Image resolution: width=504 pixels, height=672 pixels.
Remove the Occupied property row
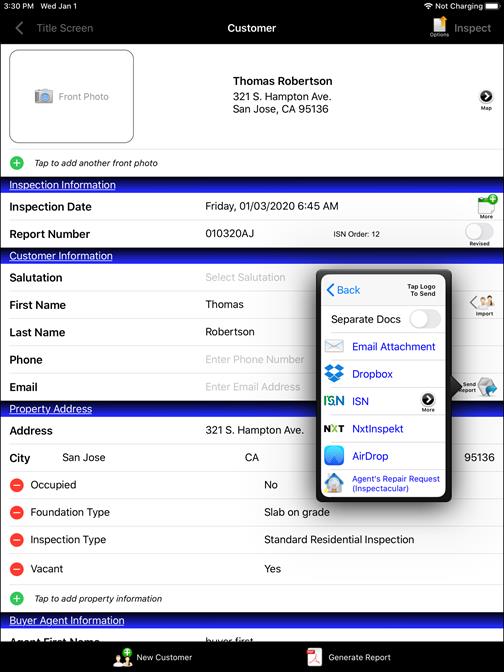[17, 485]
